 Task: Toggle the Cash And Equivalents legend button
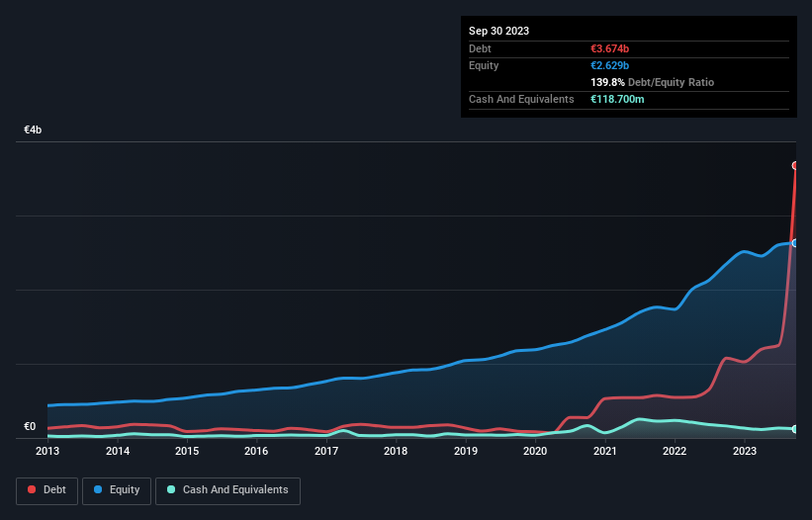pos(227,490)
